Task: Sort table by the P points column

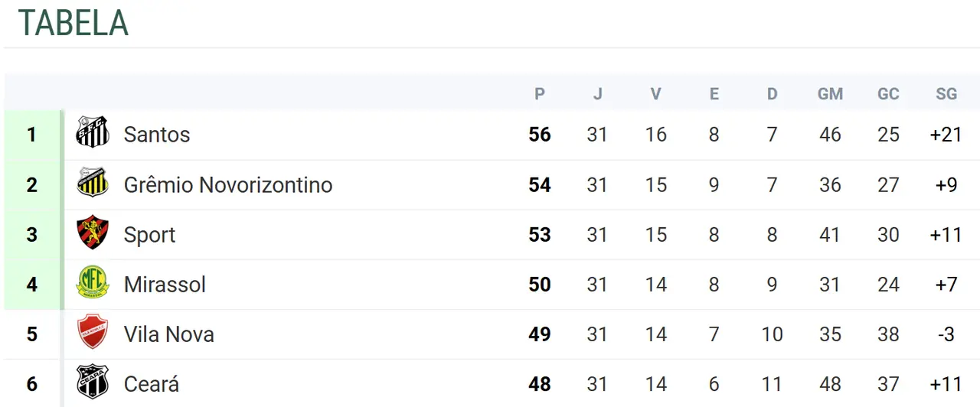Action: click(540, 94)
